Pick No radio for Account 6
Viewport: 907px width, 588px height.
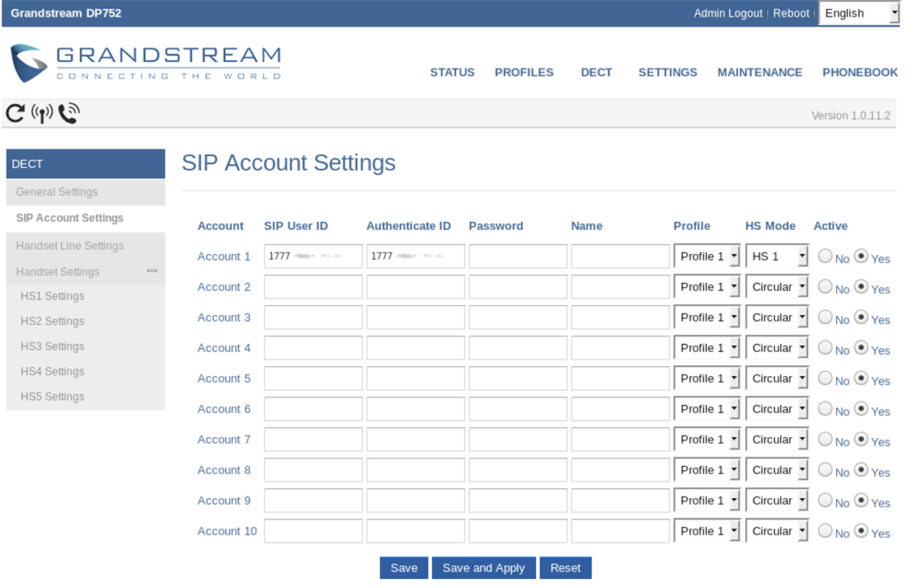pyautogui.click(x=825, y=408)
